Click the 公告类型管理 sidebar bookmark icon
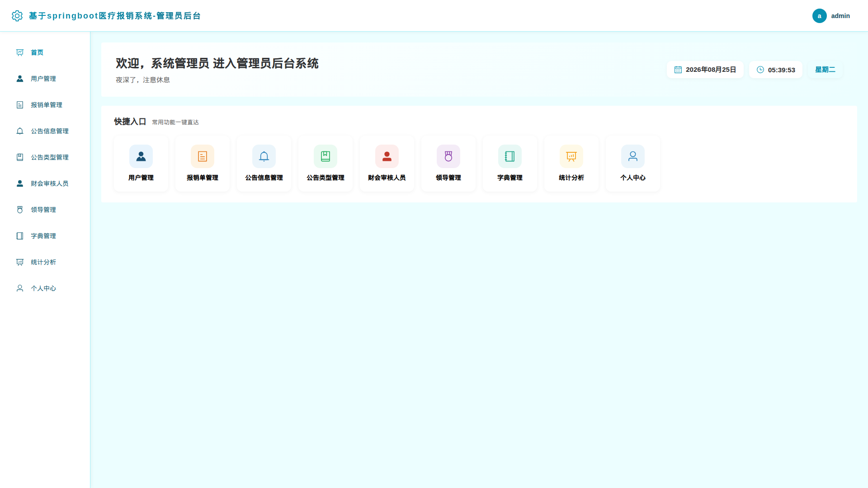 pos(20,157)
